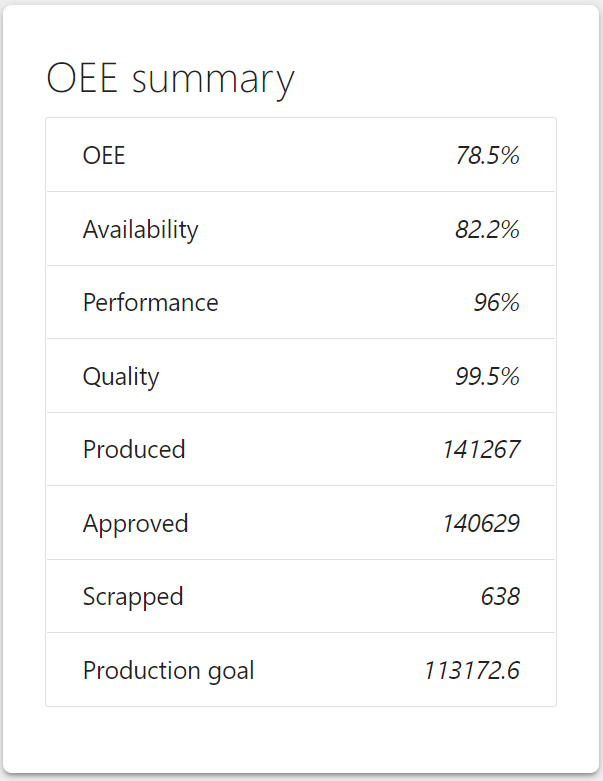The width and height of the screenshot is (603, 781).
Task: Select the OEE row label
Action: [104, 155]
